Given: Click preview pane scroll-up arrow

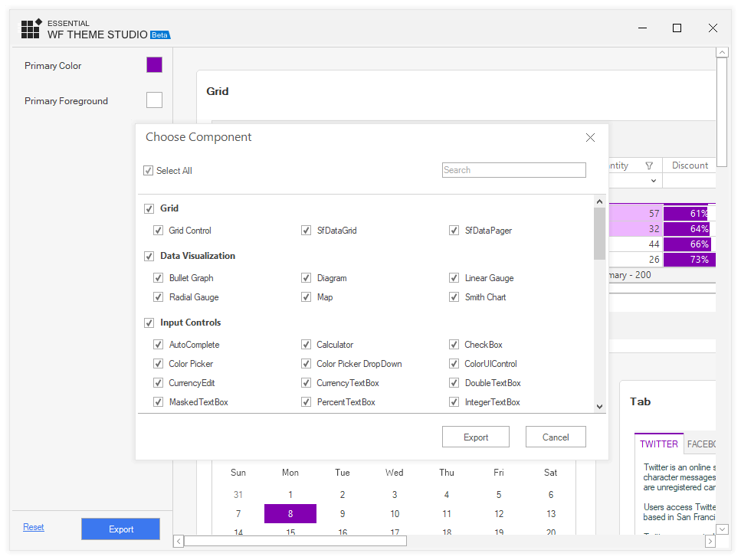Looking at the screenshot, I should click(722, 52).
